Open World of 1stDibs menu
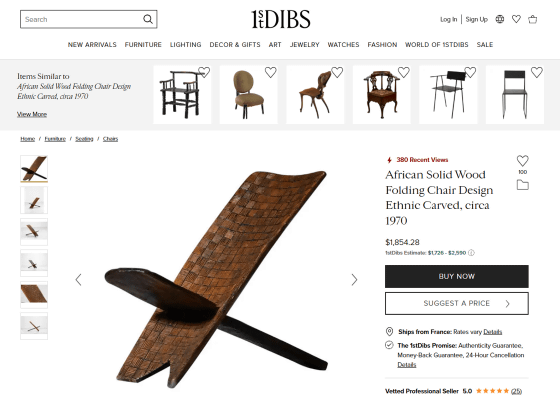The width and height of the screenshot is (560, 401). (436, 45)
